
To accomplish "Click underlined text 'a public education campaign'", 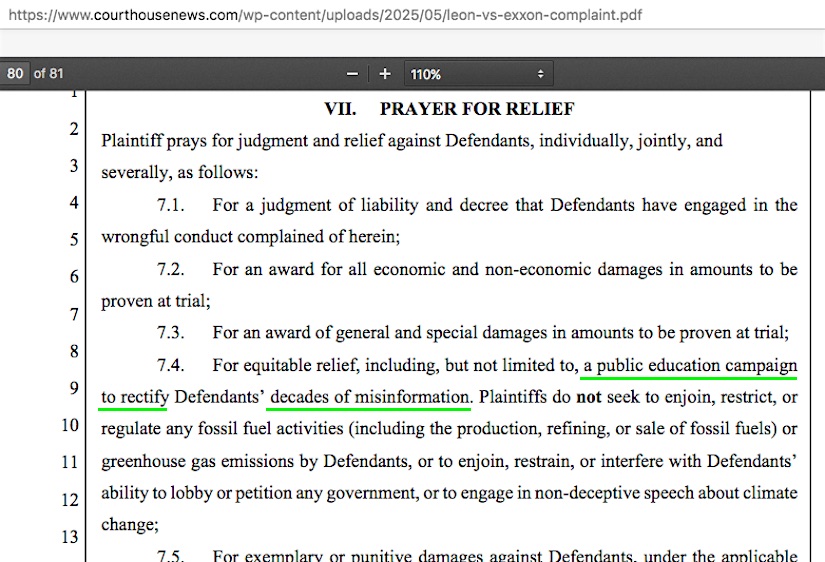I will click(x=690, y=366).
